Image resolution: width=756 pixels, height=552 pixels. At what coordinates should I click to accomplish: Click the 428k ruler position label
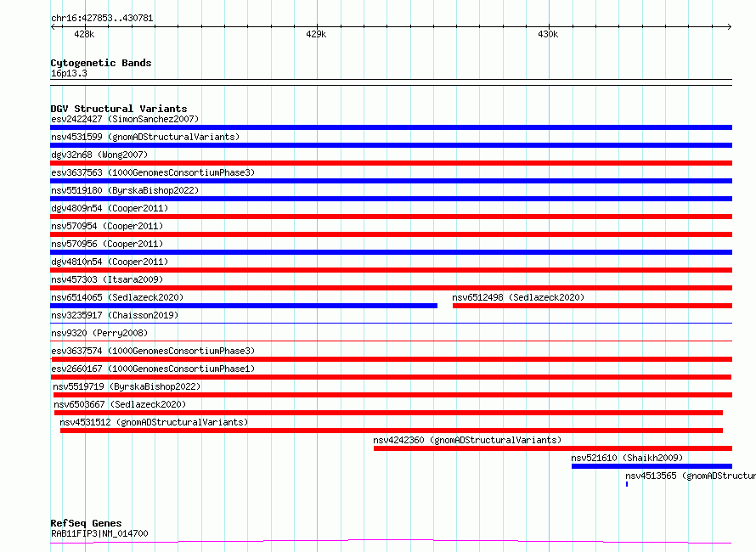tap(84, 35)
